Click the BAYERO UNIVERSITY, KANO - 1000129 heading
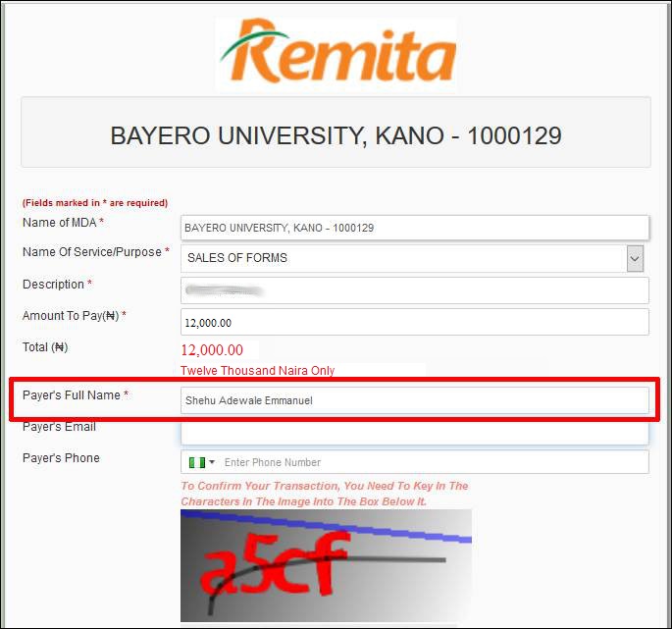 point(336,136)
